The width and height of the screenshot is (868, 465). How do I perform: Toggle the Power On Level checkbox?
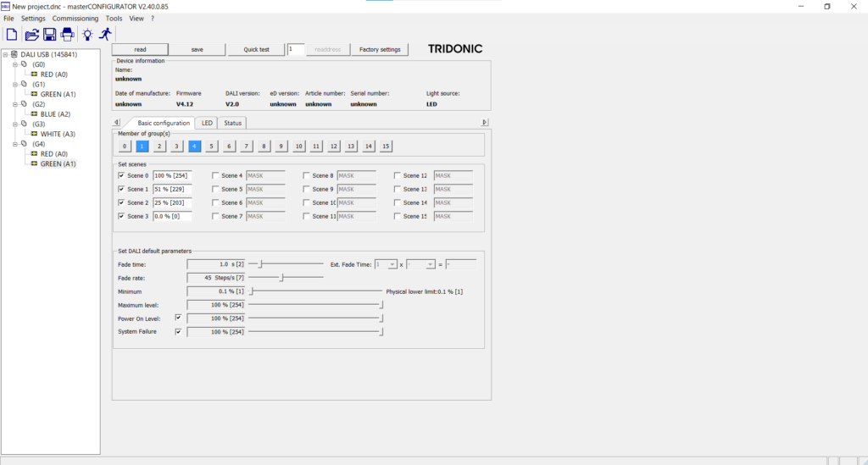178,318
